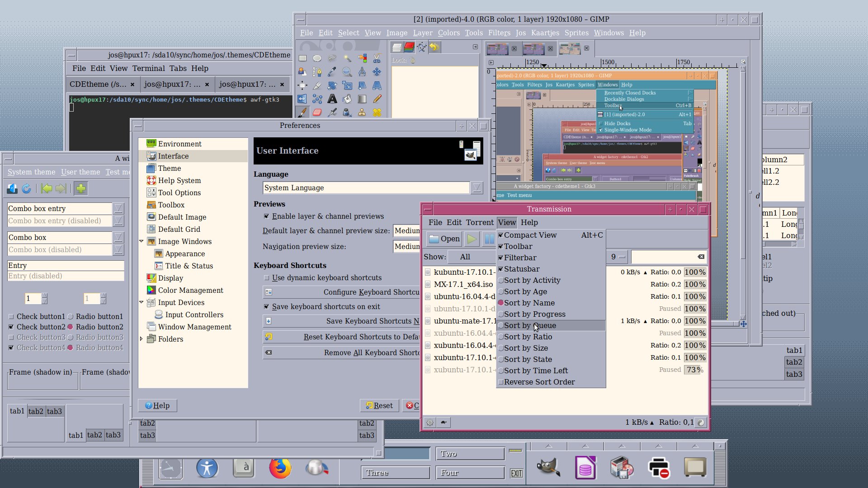Image resolution: width=868 pixels, height=488 pixels.
Task: Select the Fuzzy Select magic wand tool
Action: 348,58
